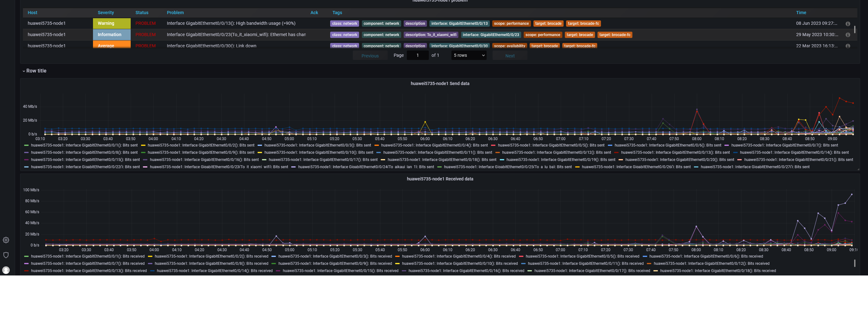Toggle GigabitEthernet0/0/13 Bits received series
Viewport: 868px width, 331px height.
pyautogui.click(x=89, y=271)
